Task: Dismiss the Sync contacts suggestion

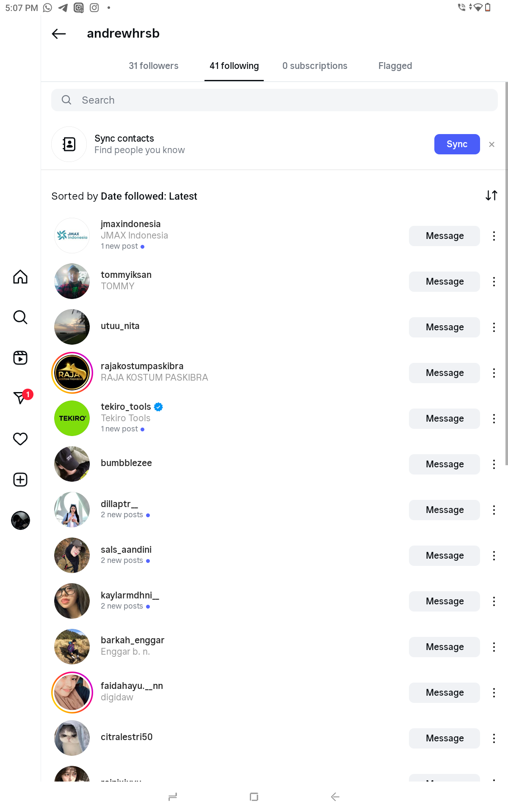Action: click(x=491, y=145)
